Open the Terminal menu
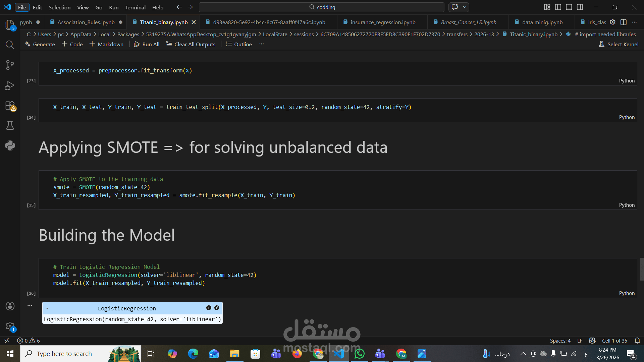 tap(135, 7)
